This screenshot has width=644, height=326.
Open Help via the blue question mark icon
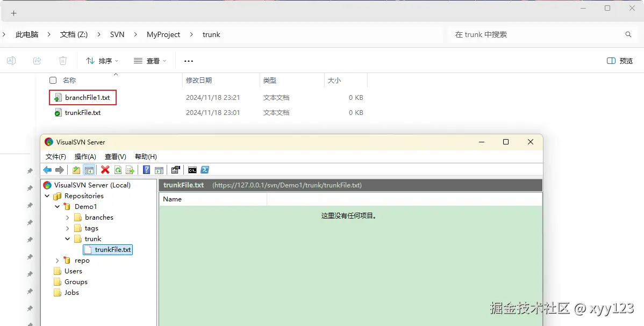pyautogui.click(x=146, y=170)
